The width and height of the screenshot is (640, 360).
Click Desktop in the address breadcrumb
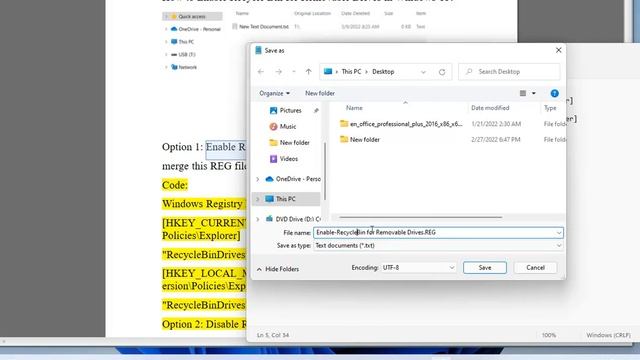coord(383,72)
